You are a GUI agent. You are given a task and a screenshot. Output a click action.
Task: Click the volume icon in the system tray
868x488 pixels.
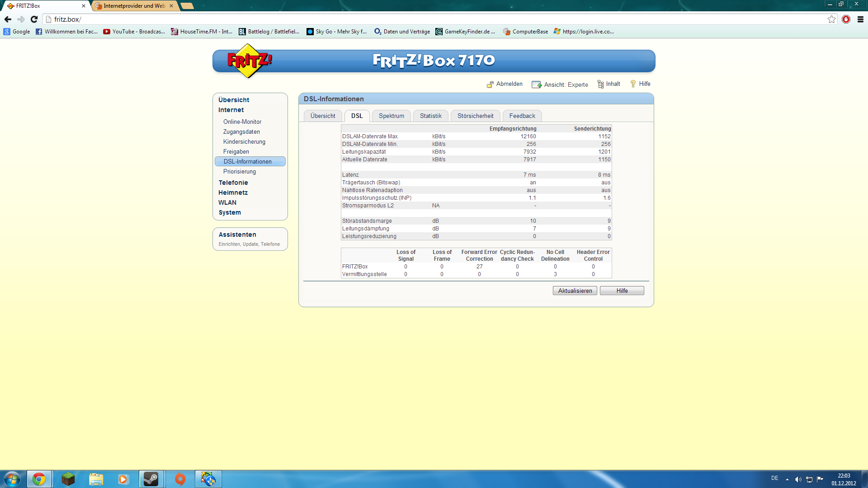(x=798, y=479)
